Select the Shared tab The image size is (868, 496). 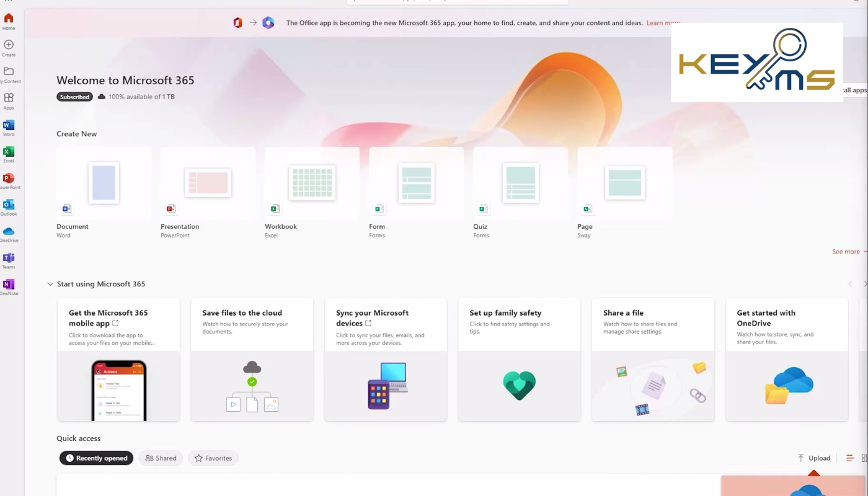(161, 458)
